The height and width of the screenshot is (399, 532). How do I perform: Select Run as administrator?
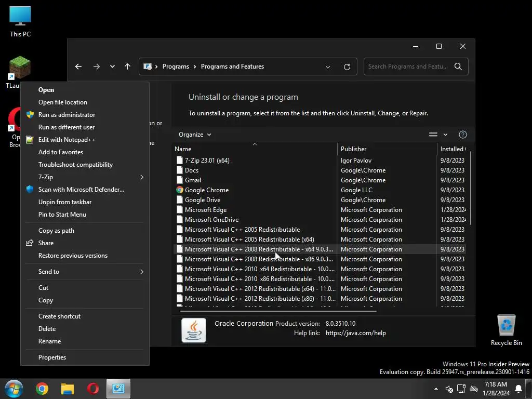[x=85, y=115]
